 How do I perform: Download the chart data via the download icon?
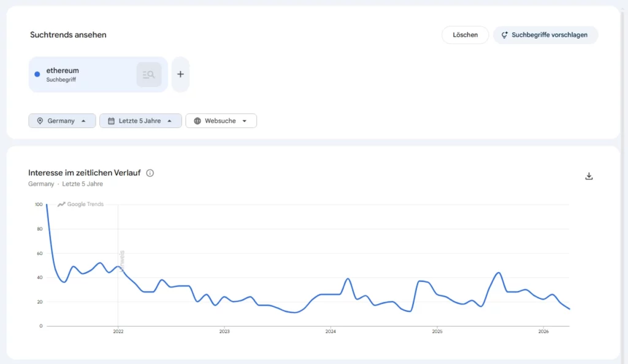pos(589,176)
